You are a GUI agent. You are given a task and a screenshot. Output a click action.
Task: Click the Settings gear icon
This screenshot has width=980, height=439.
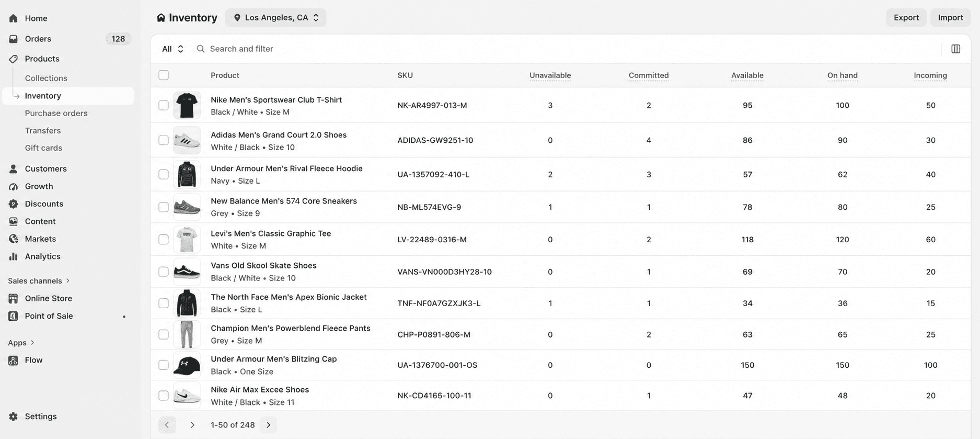pos(14,417)
